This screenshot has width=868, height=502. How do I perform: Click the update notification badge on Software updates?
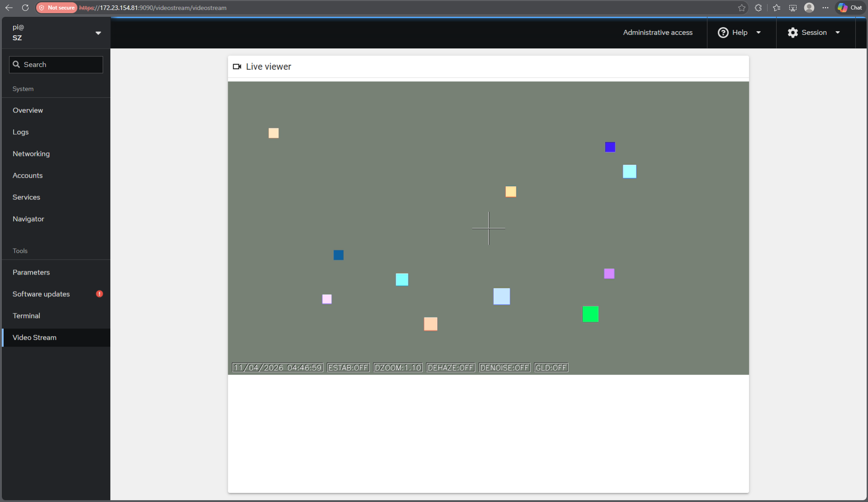[x=99, y=294]
